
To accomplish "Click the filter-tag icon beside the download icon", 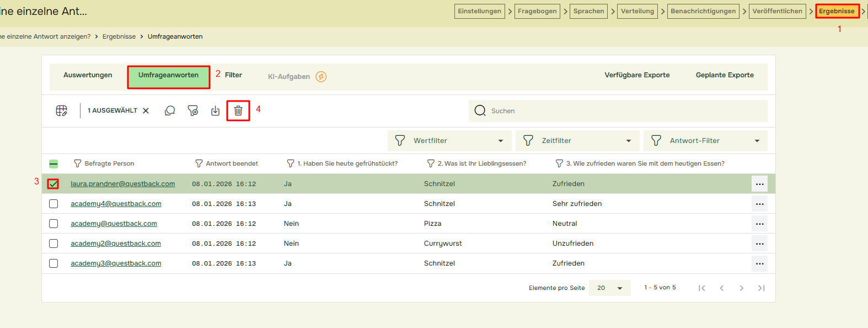I will click(192, 110).
